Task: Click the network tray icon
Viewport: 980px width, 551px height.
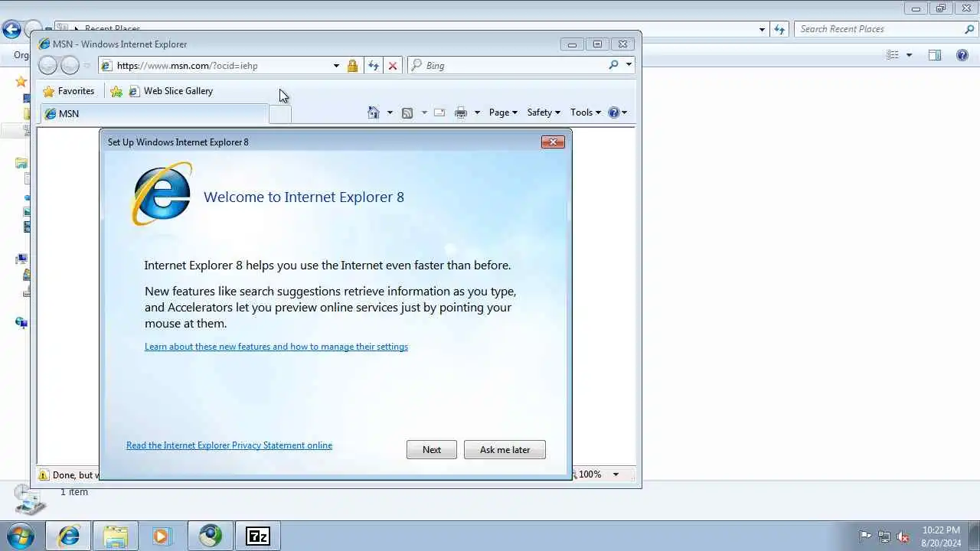Action: tap(884, 536)
